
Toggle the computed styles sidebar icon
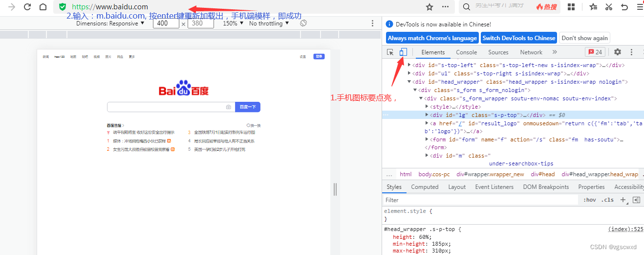tap(636, 200)
